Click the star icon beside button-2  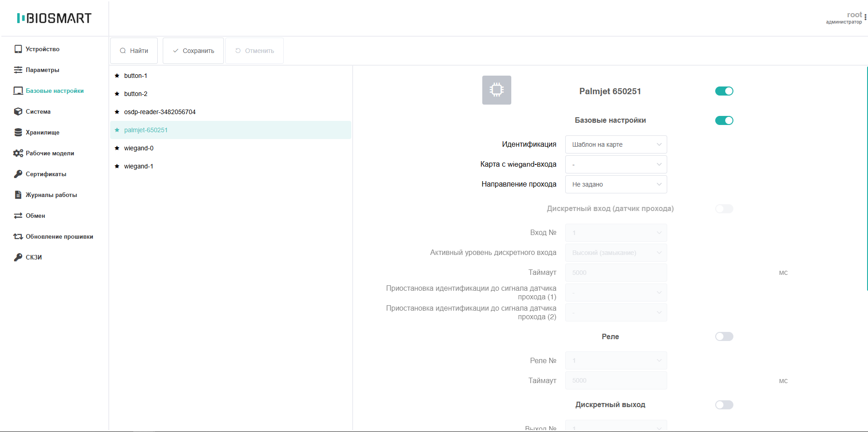117,94
